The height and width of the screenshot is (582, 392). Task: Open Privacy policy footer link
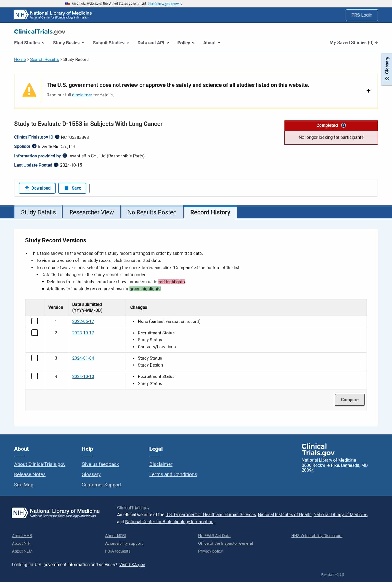[210, 551]
